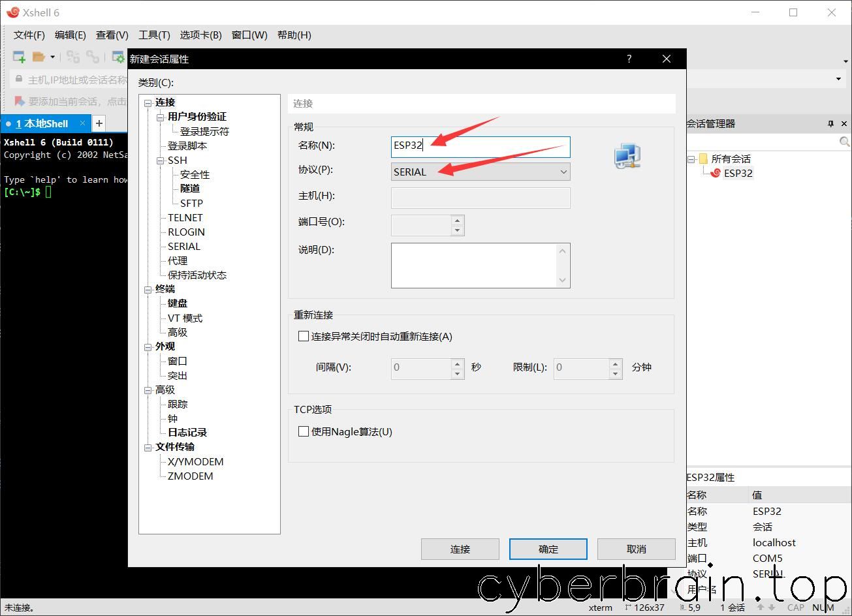Open the arrow beside the folder icon

click(x=53, y=57)
